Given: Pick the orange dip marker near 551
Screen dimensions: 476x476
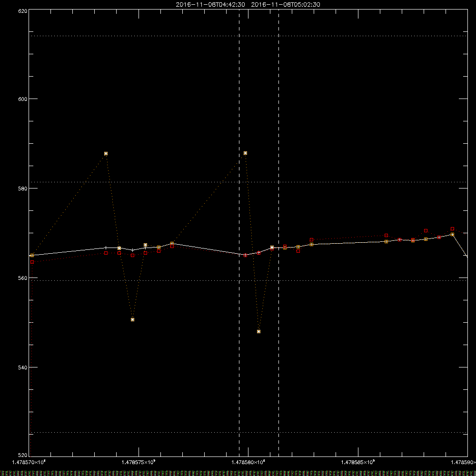Looking at the screenshot, I should (x=133, y=320).
